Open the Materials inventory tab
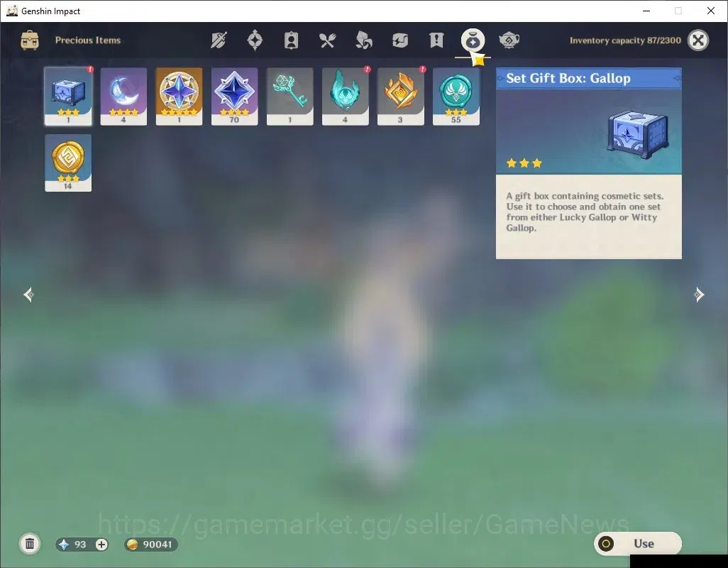 (x=363, y=40)
